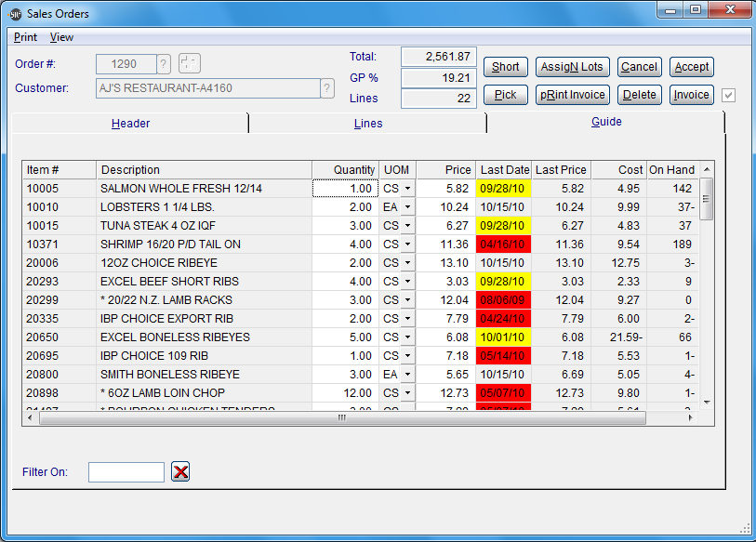Expand UOM dropdown for Lobsters row
This screenshot has height=542, width=756.
click(x=407, y=207)
